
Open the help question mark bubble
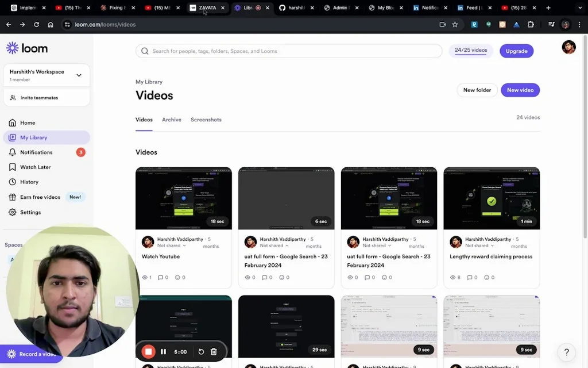(x=566, y=352)
